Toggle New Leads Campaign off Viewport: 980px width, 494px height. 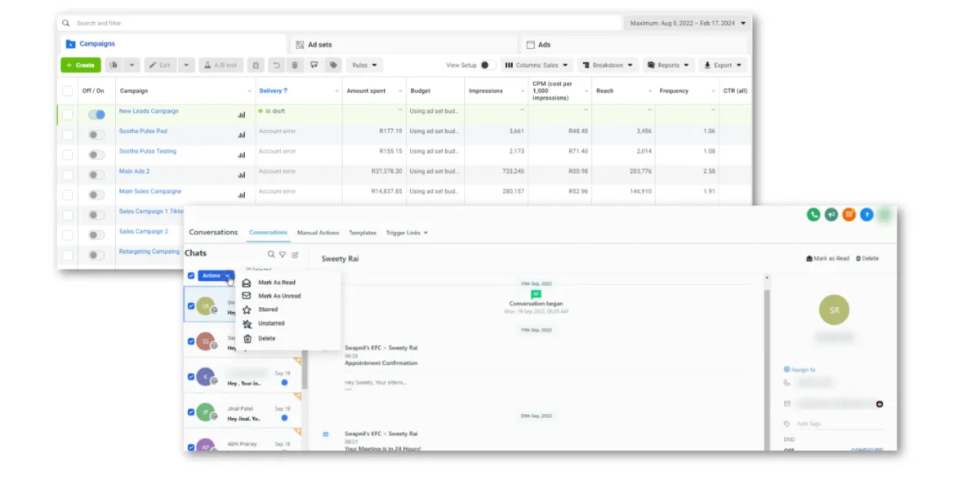coord(96,115)
